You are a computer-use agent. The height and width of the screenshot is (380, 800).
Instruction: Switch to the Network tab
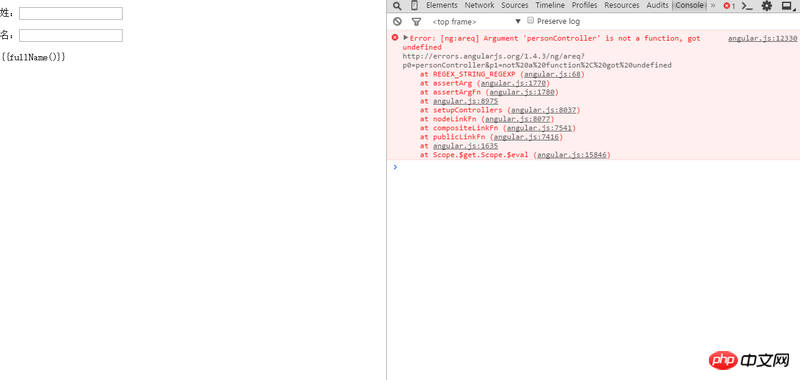[479, 5]
